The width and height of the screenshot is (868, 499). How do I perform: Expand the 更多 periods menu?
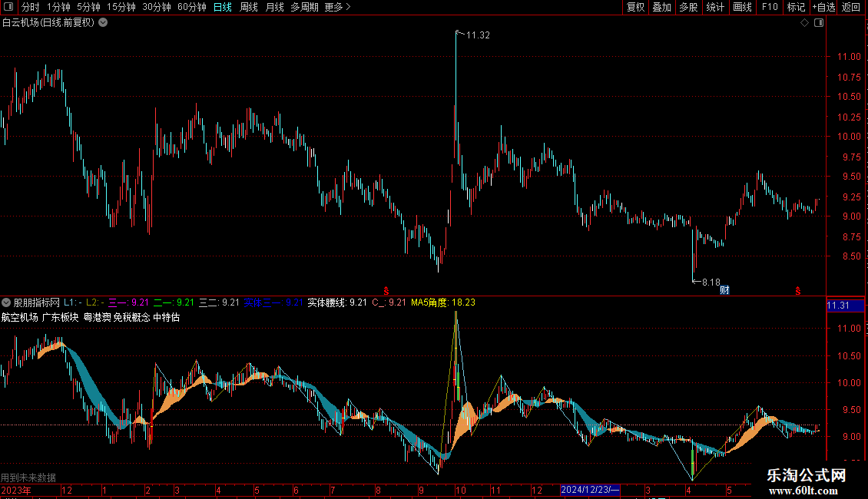[x=337, y=7]
